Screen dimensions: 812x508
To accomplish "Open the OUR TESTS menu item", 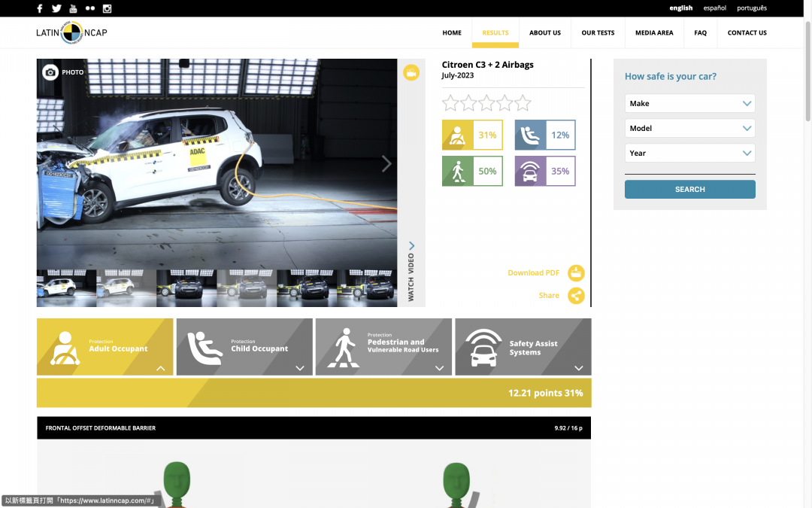I will pyautogui.click(x=598, y=32).
